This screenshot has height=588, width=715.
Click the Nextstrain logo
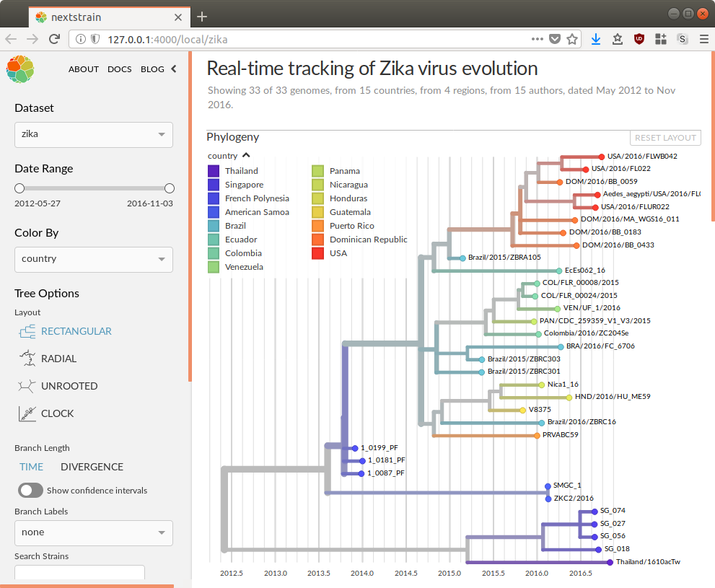click(x=19, y=69)
